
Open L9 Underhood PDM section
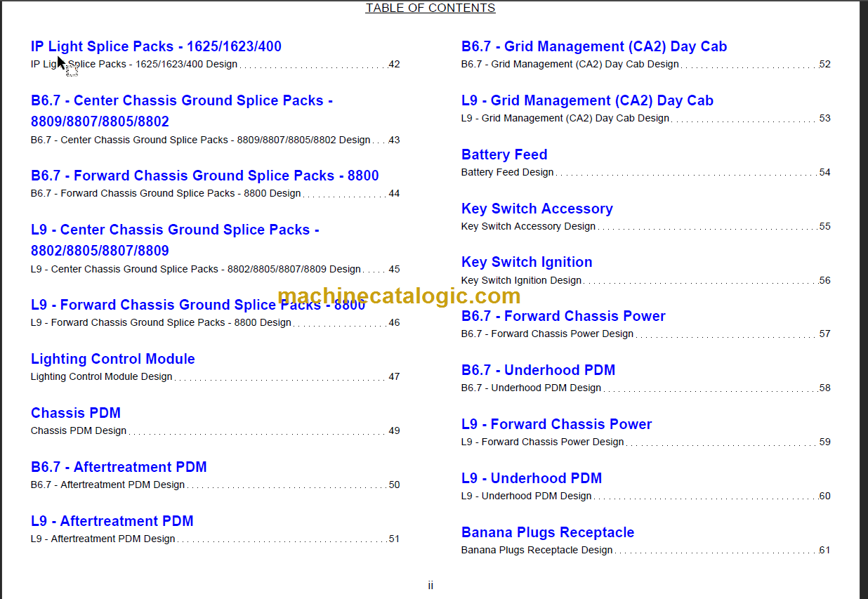[x=532, y=478]
